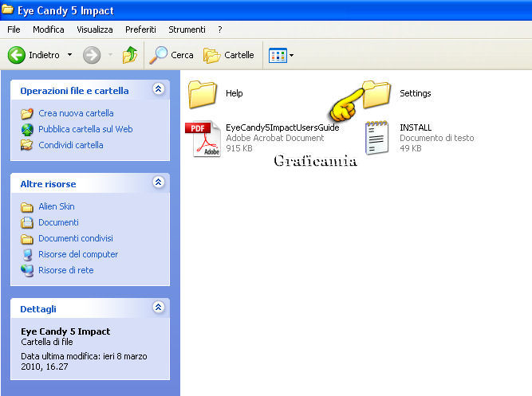Open the Indietro history dropdown arrow
This screenshot has height=396, width=532.
point(69,55)
